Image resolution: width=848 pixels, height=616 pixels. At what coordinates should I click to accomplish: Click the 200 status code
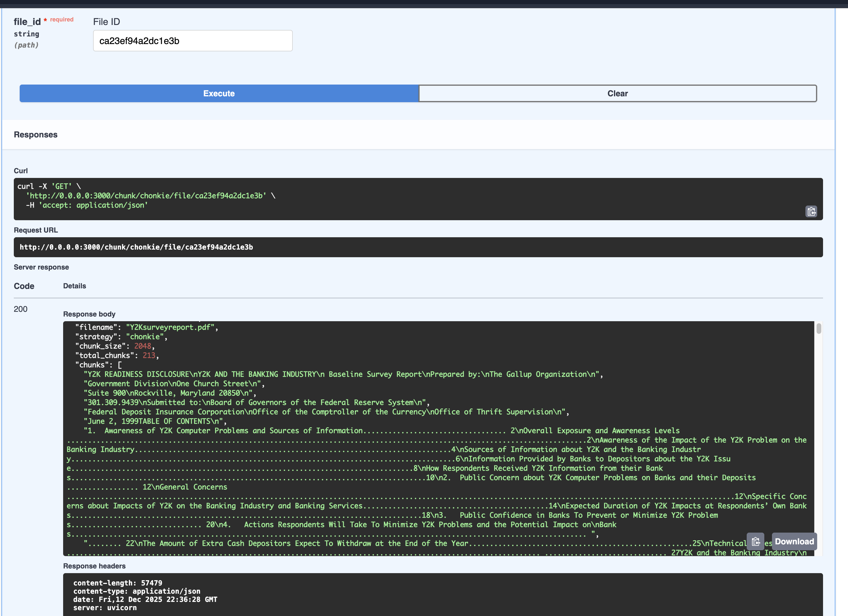[21, 309]
